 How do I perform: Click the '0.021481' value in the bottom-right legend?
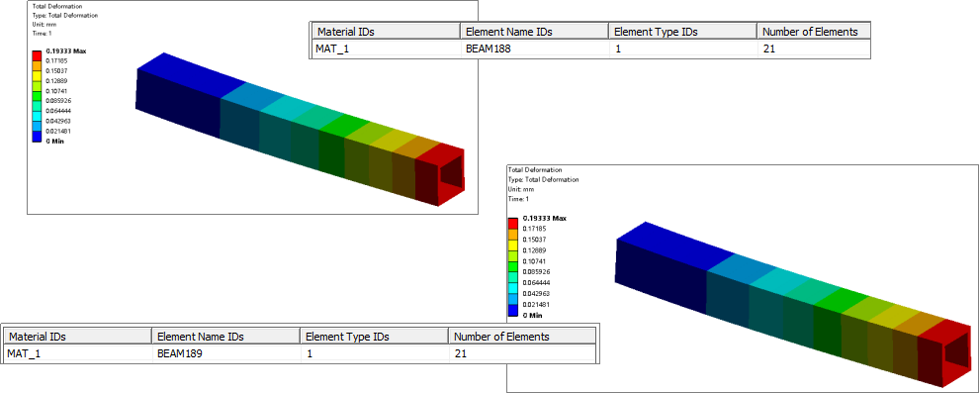click(x=535, y=304)
